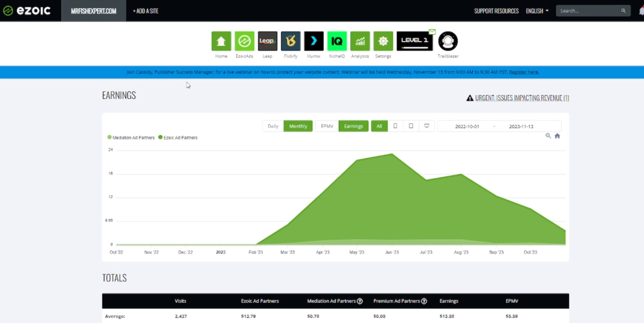Open the EzoicAds icon
644x323 pixels.
244,41
